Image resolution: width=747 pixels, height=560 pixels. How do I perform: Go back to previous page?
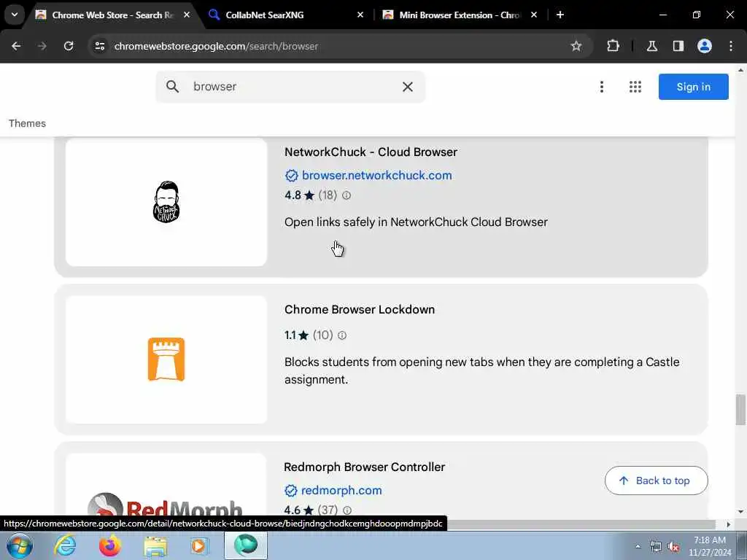click(16, 46)
